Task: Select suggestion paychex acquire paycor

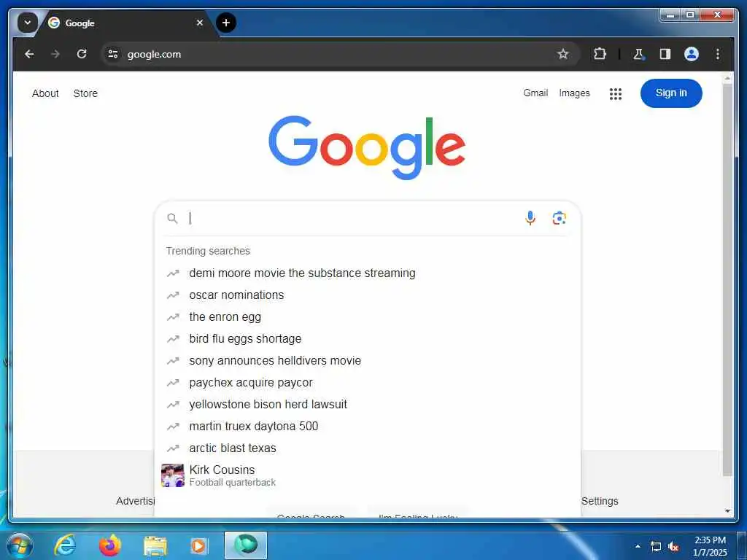Action: click(368, 382)
